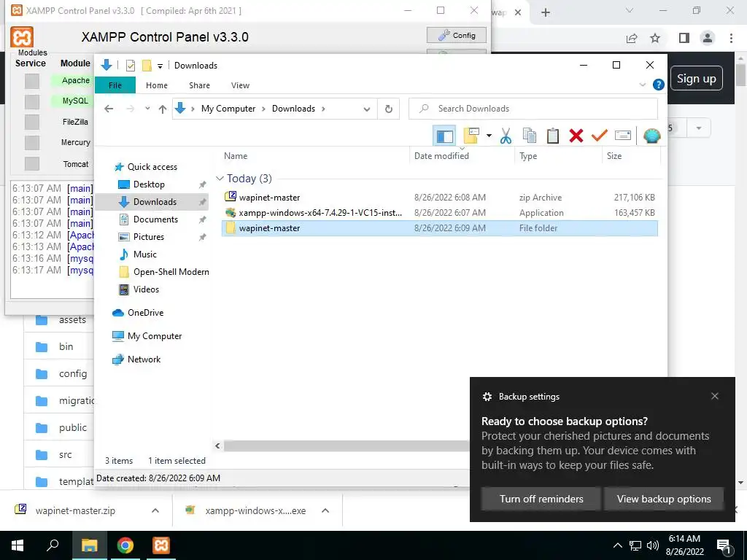This screenshot has height=560, width=747.
Task: Dismiss the Backup settings notification
Action: [x=715, y=396]
